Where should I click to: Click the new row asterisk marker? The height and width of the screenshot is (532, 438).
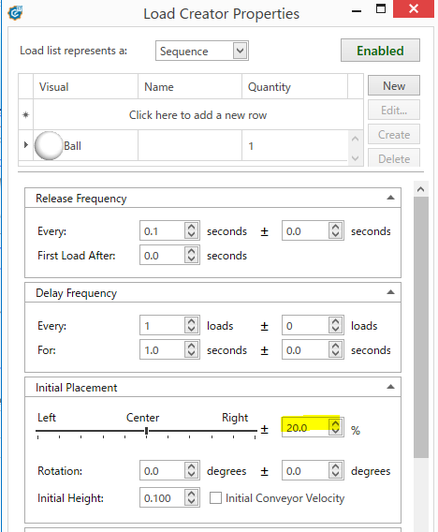26,115
